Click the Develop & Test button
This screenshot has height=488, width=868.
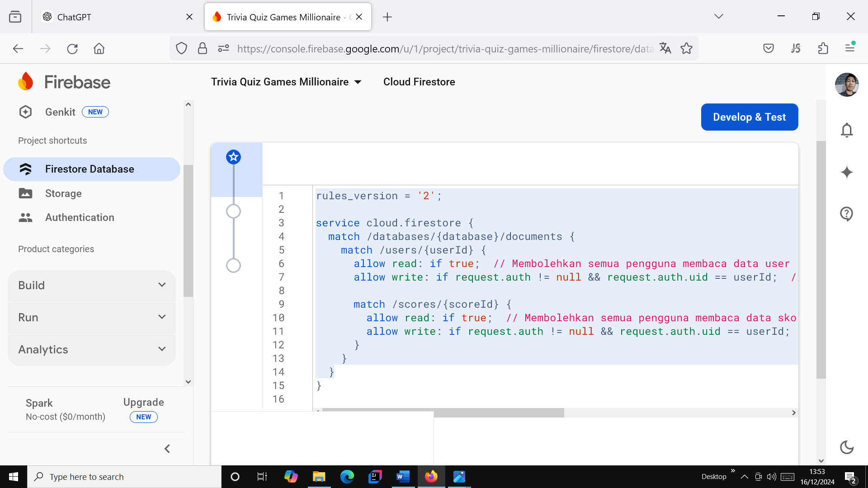point(750,117)
